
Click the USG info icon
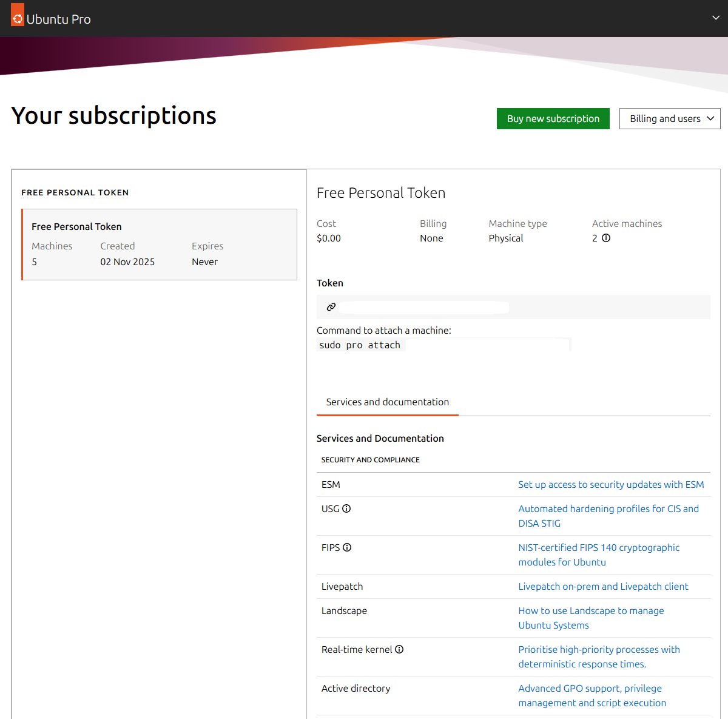[346, 508]
